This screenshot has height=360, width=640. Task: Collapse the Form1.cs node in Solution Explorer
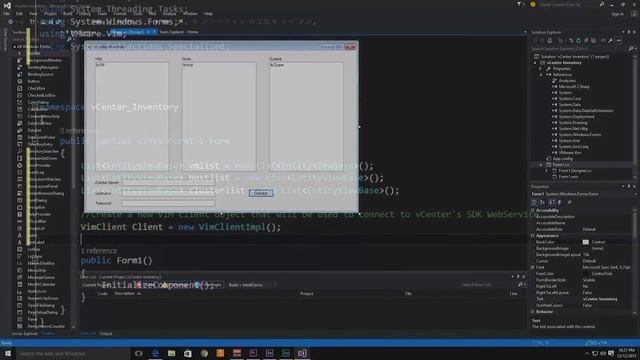(x=541, y=164)
